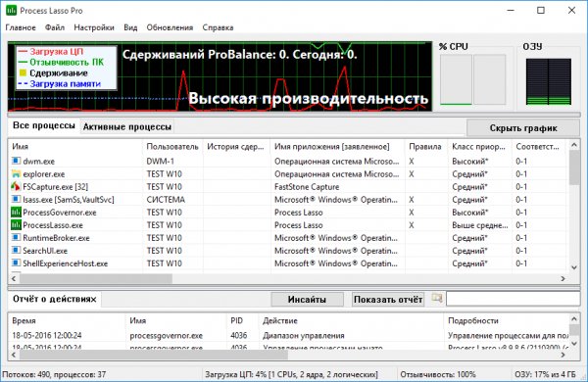The height and width of the screenshot is (382, 588).
Task: Click the actions log horizontal scroll-right arrow
Action: (563, 355)
